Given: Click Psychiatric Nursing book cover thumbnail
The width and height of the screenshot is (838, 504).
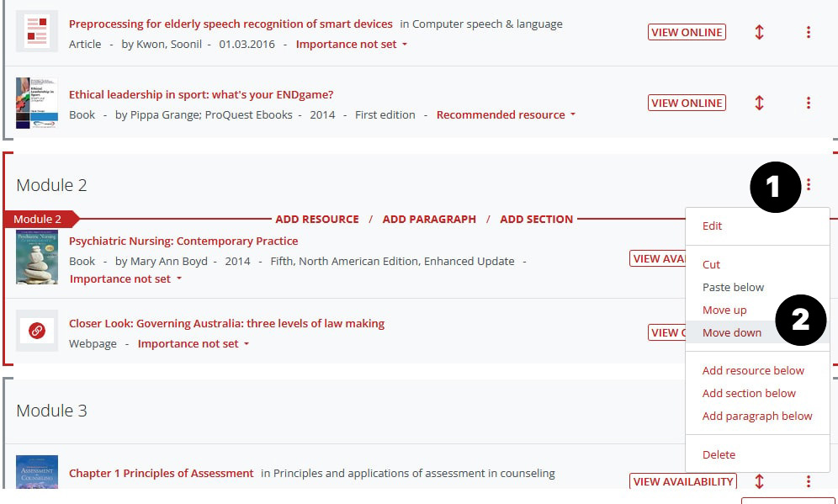Looking at the screenshot, I should coord(37,257).
